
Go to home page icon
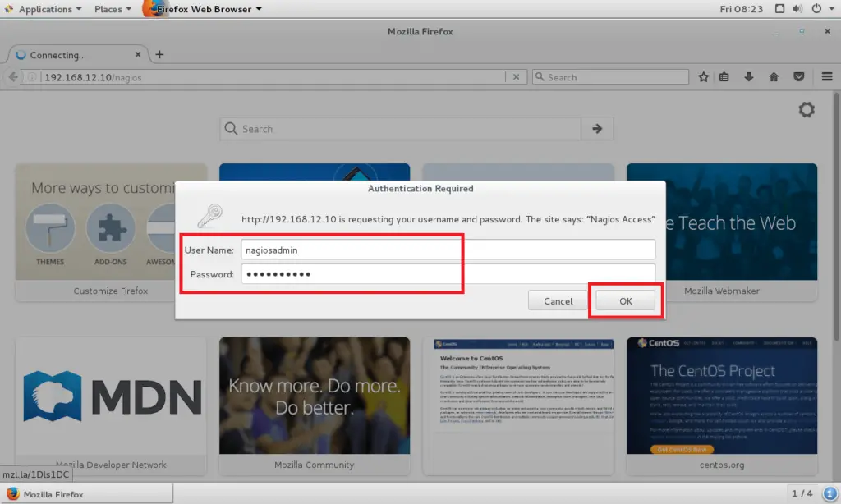click(x=774, y=77)
